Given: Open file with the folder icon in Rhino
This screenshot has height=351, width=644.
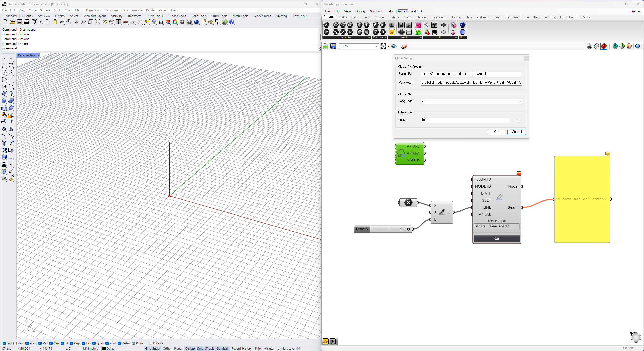Looking at the screenshot, I should pos(12,22).
